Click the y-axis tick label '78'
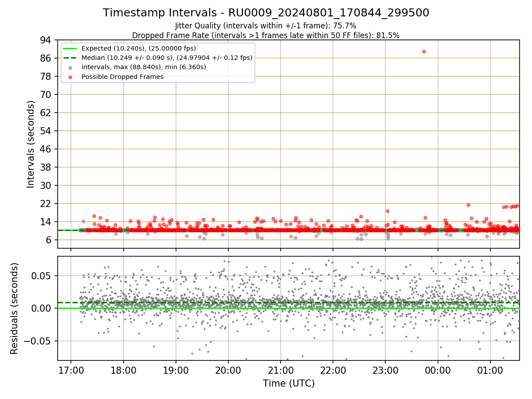The width and height of the screenshot is (532, 399). 46,76
